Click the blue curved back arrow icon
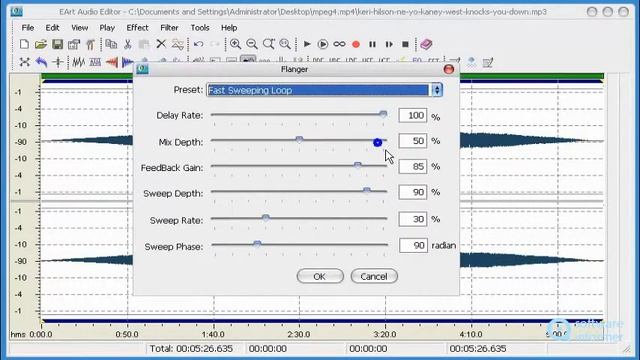This screenshot has width=640, height=360. (x=41, y=62)
